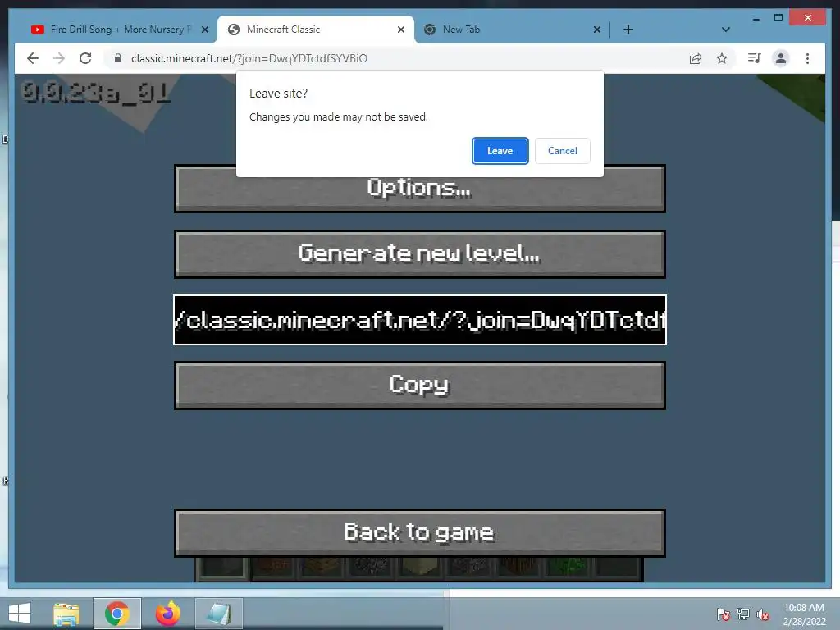
Task: Click Cancel in the Leave site dialog
Action: point(563,151)
